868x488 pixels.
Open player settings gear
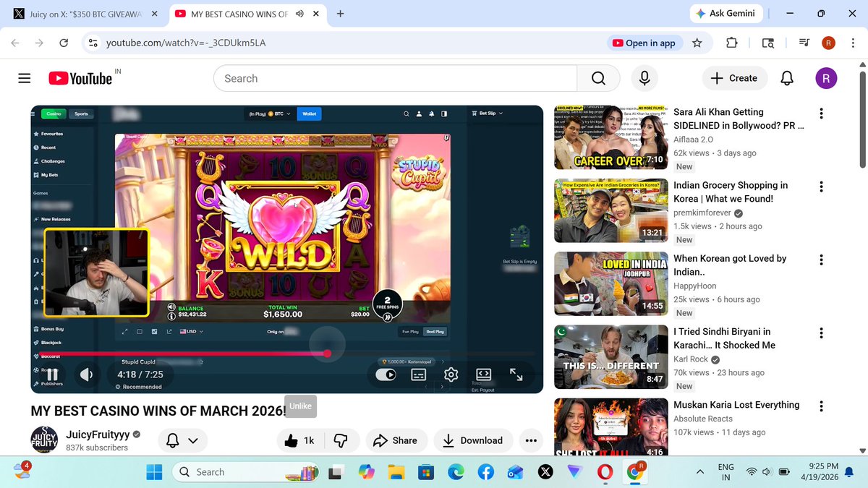pyautogui.click(x=451, y=374)
